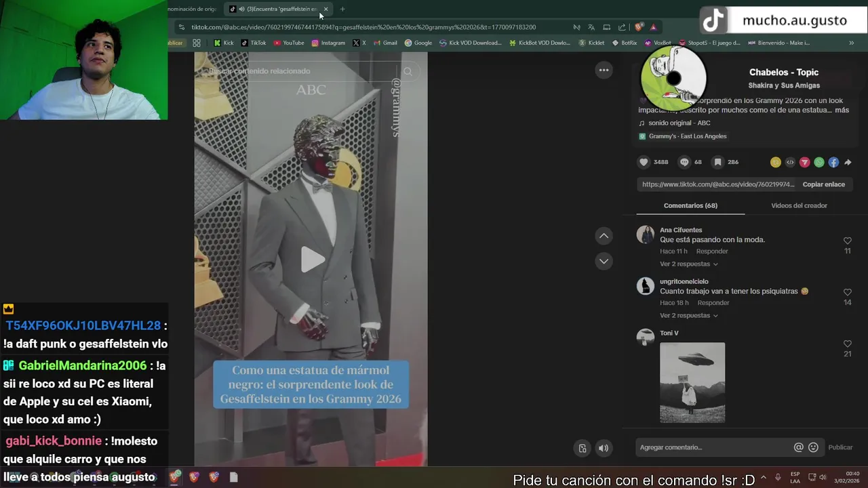Click Responder under Ana Cifuentes' comment
Screen dimensions: 868x488
pos(711,251)
